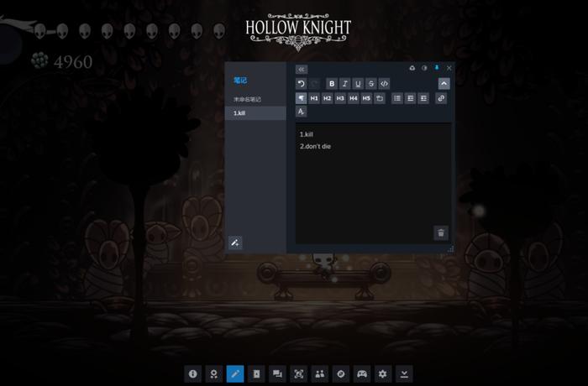Apply H3 heading style

(x=340, y=98)
